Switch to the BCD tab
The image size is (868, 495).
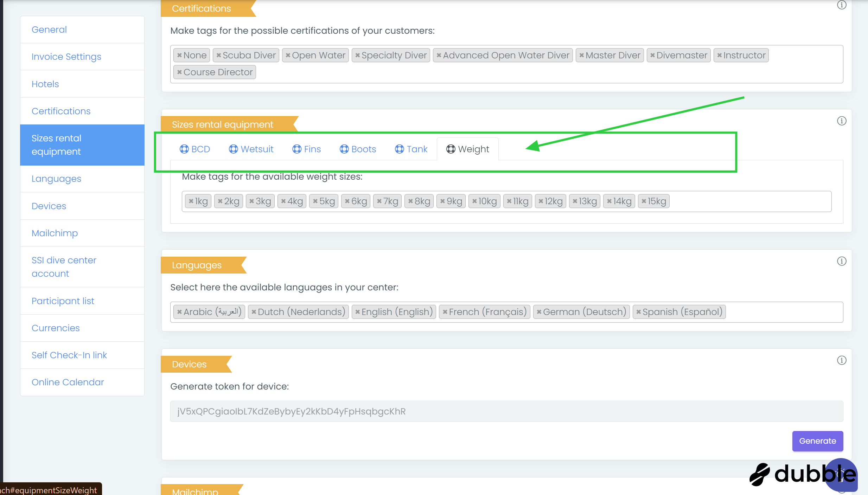tap(195, 149)
